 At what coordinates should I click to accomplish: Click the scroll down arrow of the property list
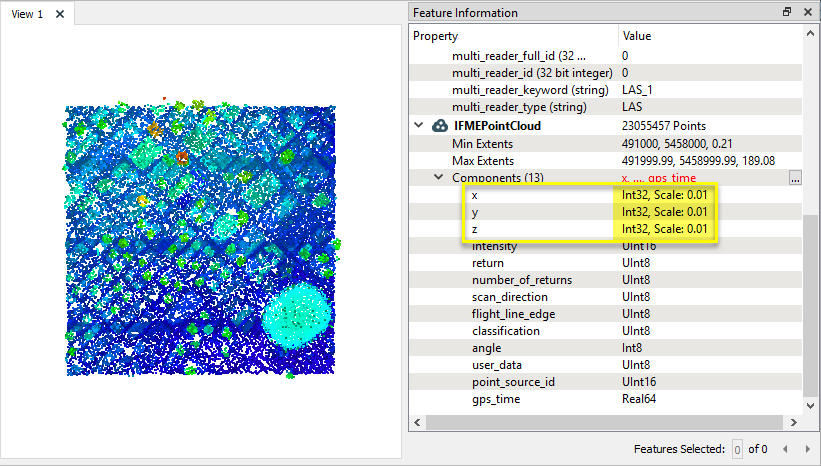[810, 405]
